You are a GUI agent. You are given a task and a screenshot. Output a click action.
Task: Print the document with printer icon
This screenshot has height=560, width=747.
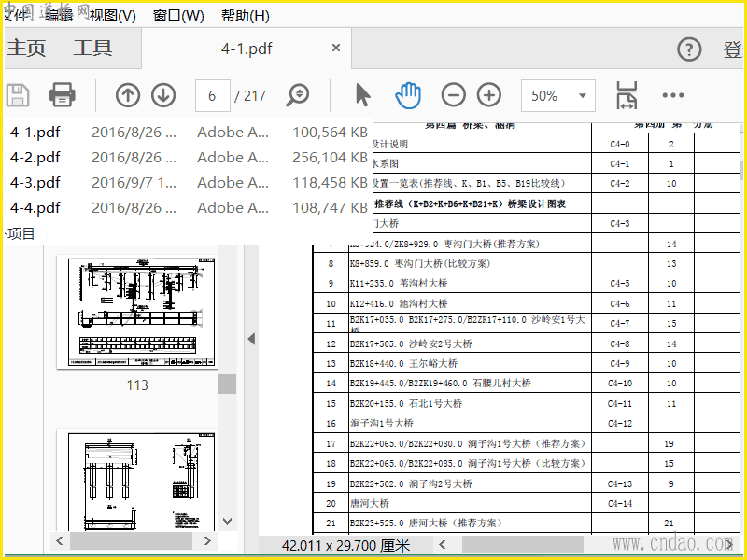pyautogui.click(x=62, y=95)
